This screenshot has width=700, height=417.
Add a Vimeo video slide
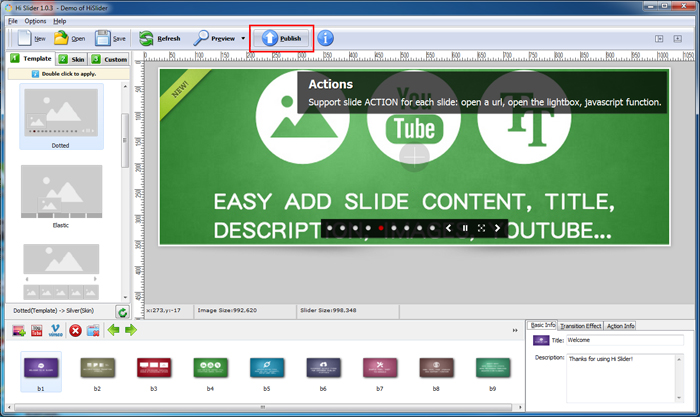pyautogui.click(x=55, y=331)
